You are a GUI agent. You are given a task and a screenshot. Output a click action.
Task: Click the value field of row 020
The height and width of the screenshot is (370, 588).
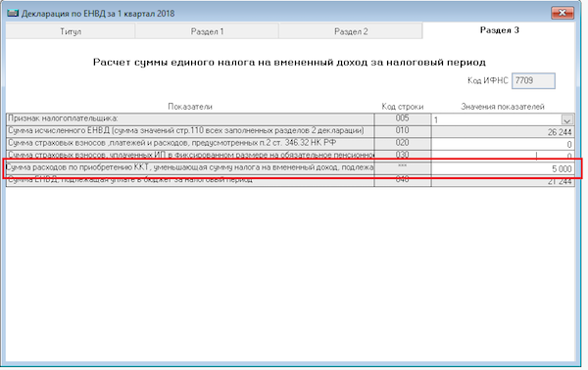[503, 144]
